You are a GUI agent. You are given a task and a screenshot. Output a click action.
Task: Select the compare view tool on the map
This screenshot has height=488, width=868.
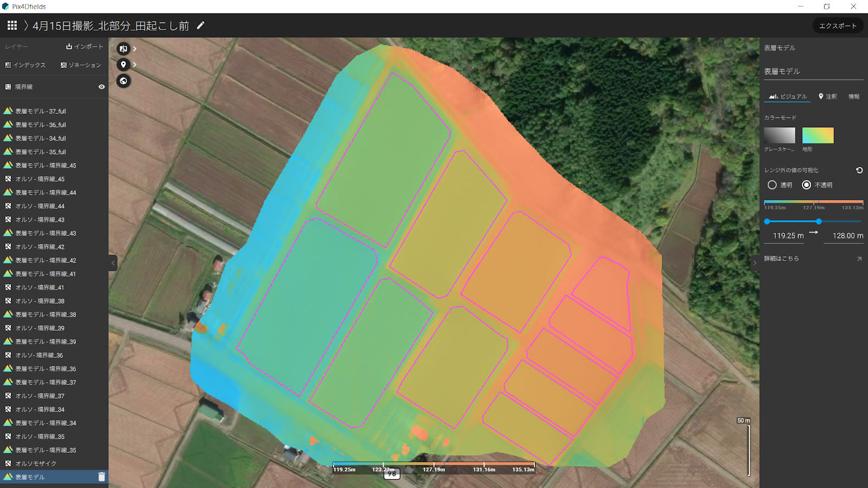coord(123,48)
